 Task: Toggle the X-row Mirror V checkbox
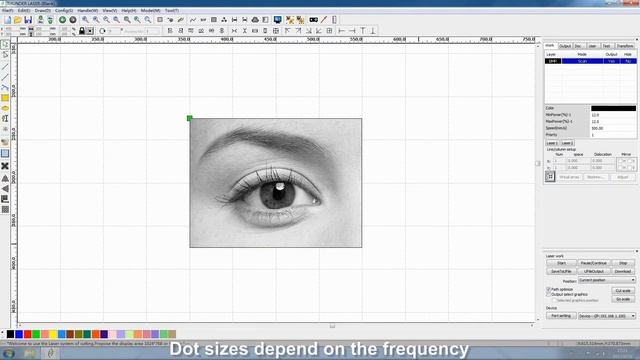(630, 161)
